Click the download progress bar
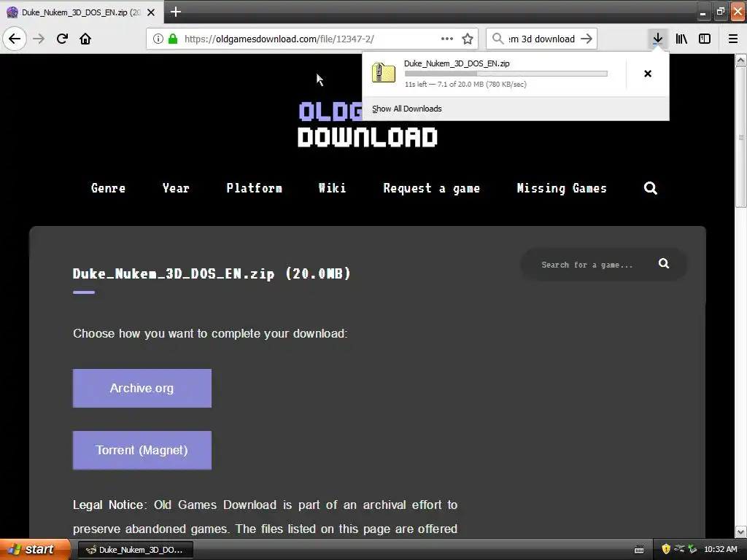This screenshot has width=747, height=560. click(x=506, y=74)
